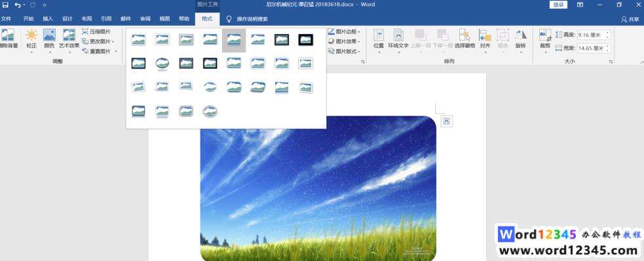The width and height of the screenshot is (644, 261).
Task: Expand the 裁剪 crop dropdown arrow
Action: 545,52
